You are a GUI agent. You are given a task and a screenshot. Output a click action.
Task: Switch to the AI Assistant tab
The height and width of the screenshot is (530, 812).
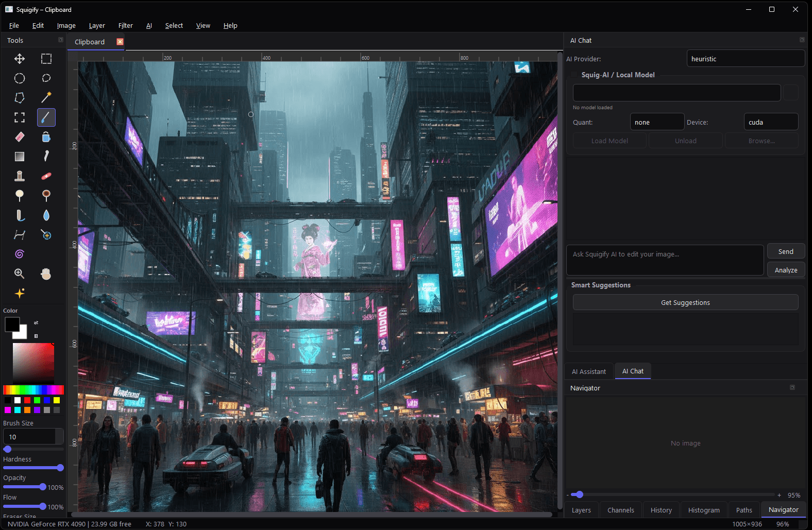tap(589, 371)
